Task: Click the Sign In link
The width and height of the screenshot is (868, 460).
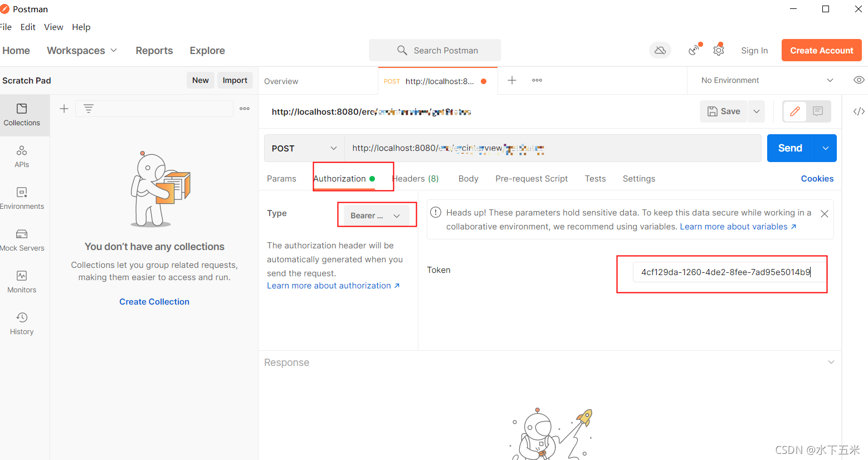Action: pyautogui.click(x=754, y=50)
